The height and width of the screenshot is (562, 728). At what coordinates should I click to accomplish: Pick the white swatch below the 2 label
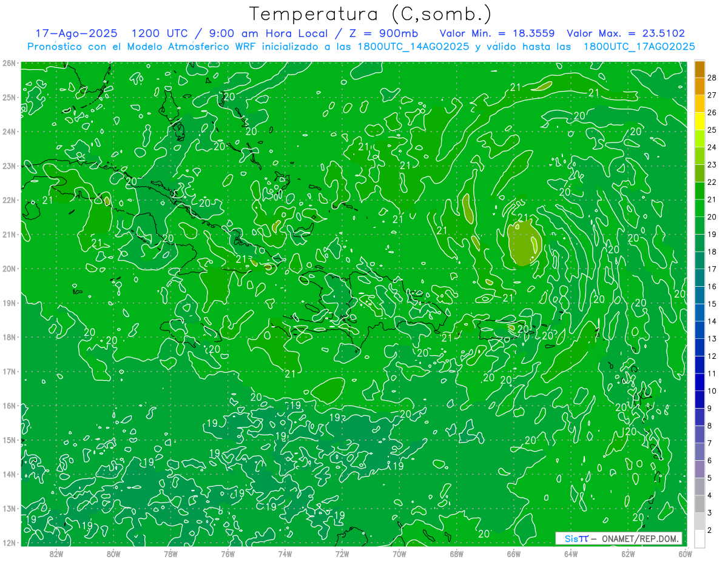coord(699,538)
